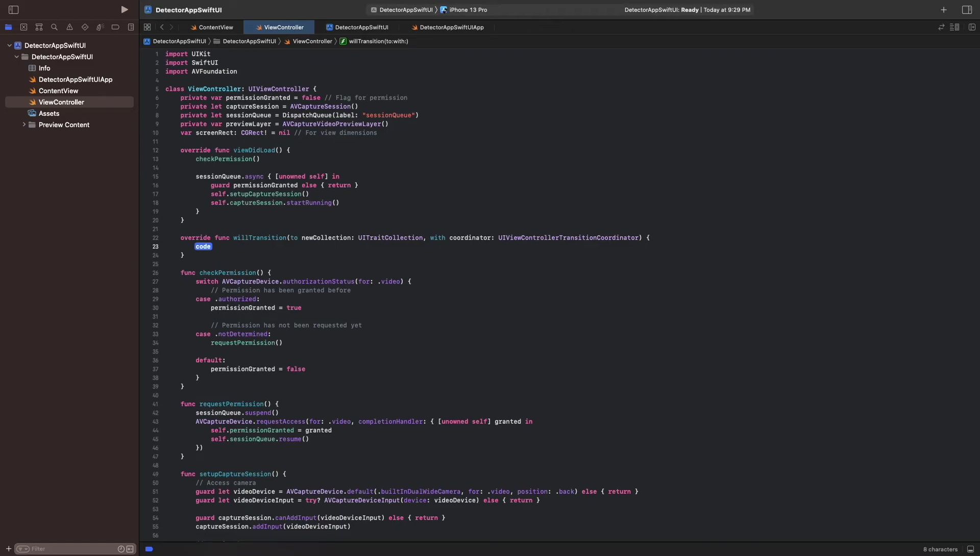Choose the DetectorAppSwiftUI scheme in toolbar

402,10
